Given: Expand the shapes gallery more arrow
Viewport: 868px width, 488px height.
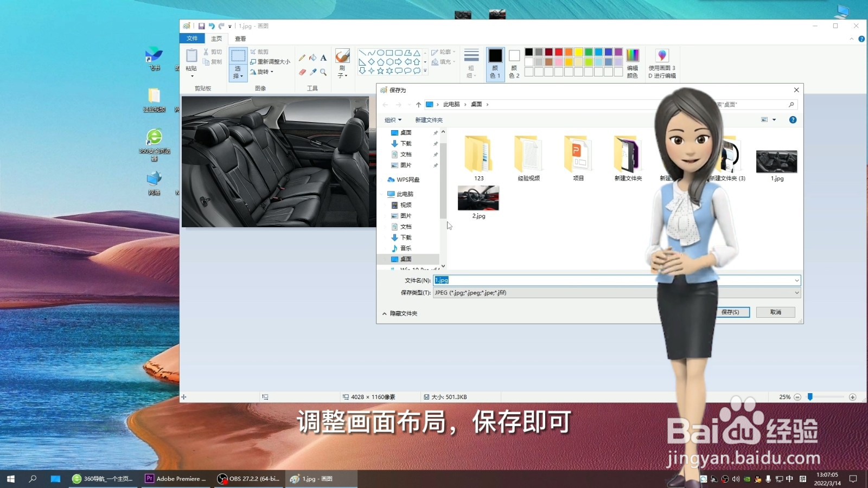Looking at the screenshot, I should coord(425,71).
